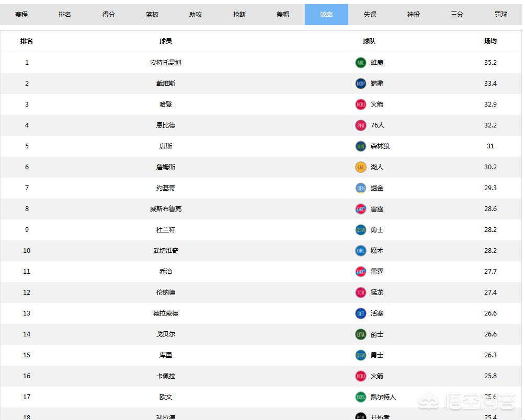Open the 罚球 tab
The height and width of the screenshot is (420, 525).
click(501, 15)
